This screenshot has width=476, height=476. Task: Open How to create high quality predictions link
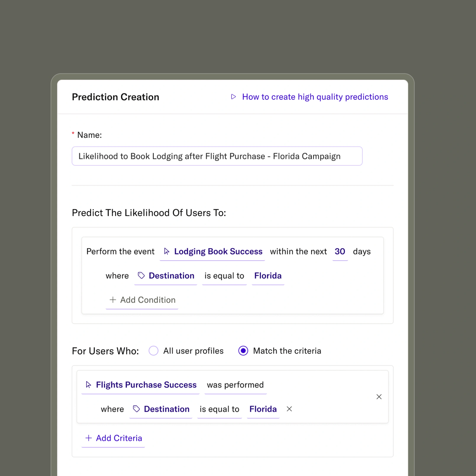click(x=315, y=97)
